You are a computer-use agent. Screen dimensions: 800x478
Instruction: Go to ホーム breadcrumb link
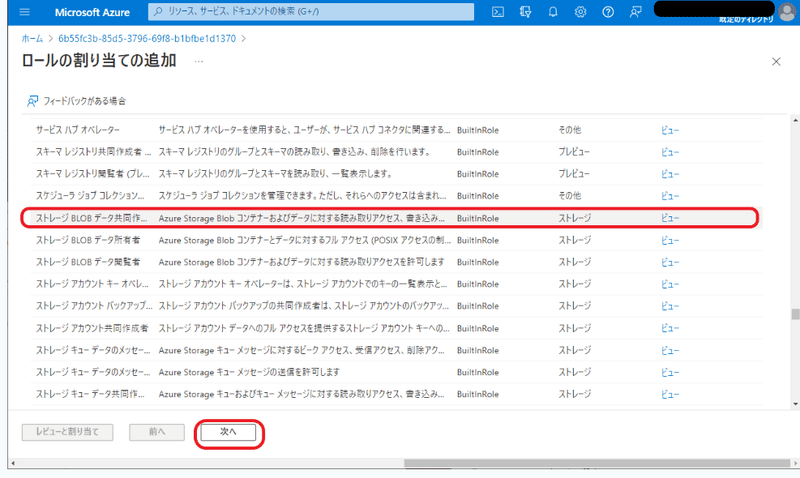click(32, 38)
